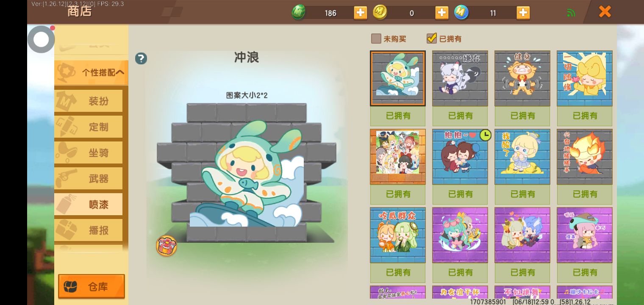Select the 吃瓜群众 spray thumbnail
Screen dimensions: 644x305
pyautogui.click(x=398, y=235)
